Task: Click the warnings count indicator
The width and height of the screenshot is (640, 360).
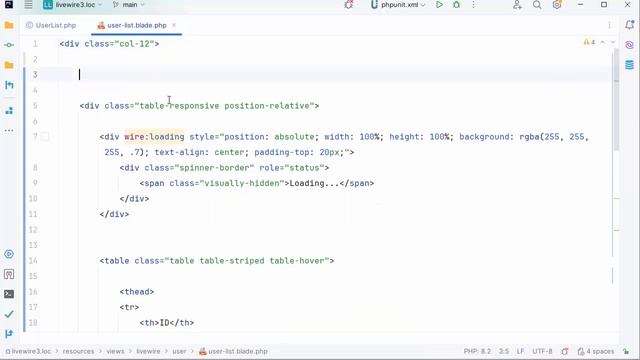Action: (x=589, y=42)
